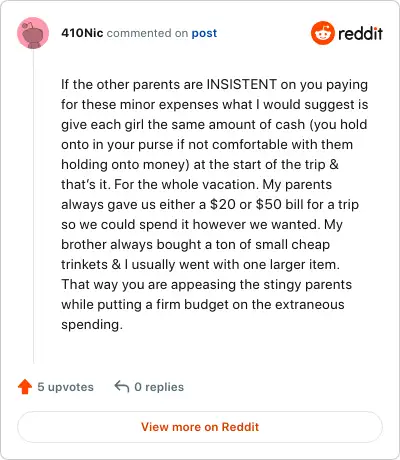
Task: Collapse comment via vertical thread line
Action: click(33, 207)
